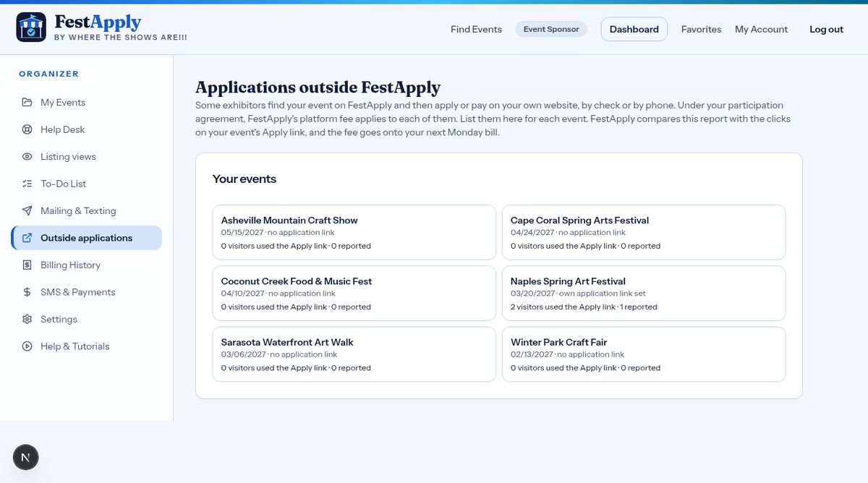
Task: Open the Winter Park Craft Fair card
Action: pyautogui.click(x=644, y=354)
